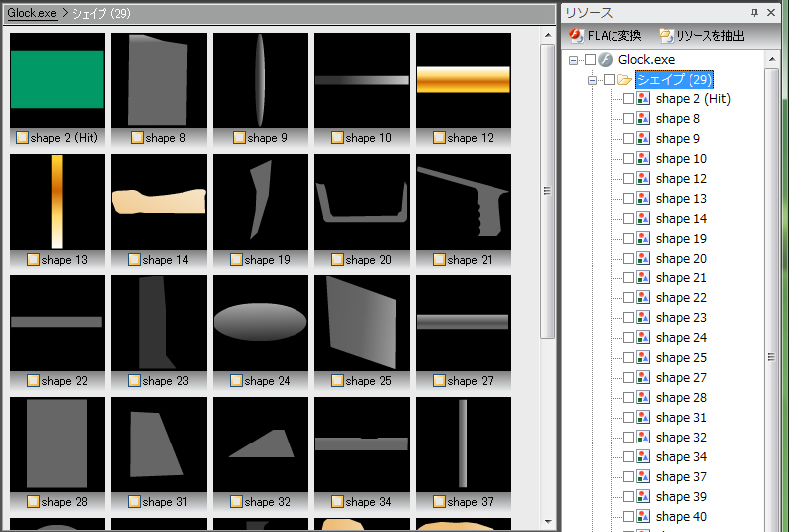This screenshot has width=789, height=532.
Task: Select Glock.exe label in resource tree
Action: [646, 60]
